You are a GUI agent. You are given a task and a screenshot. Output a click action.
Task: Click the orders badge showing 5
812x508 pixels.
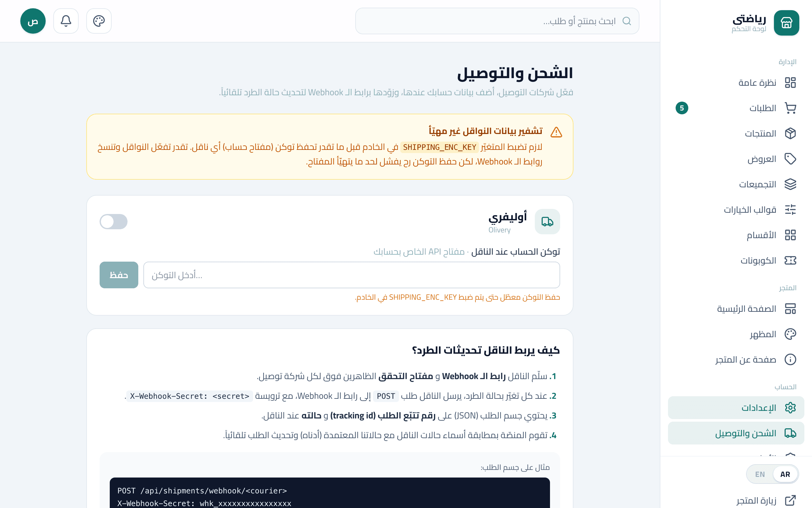[x=681, y=108]
